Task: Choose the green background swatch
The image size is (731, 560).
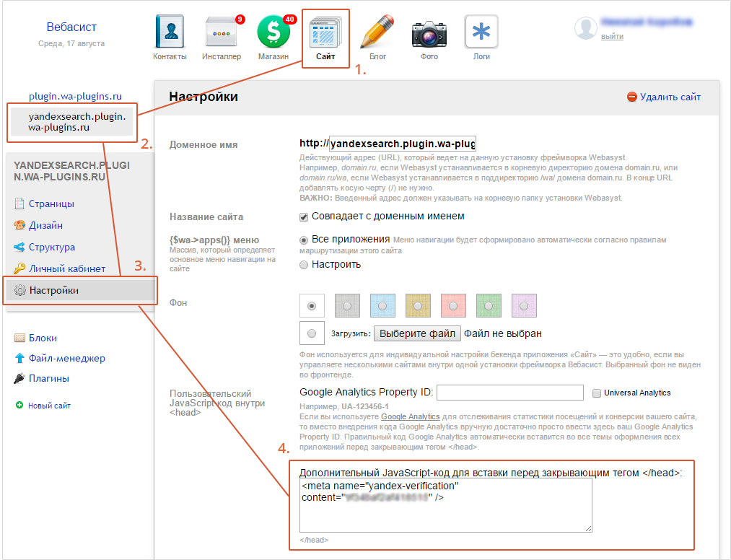Action: 489,306
